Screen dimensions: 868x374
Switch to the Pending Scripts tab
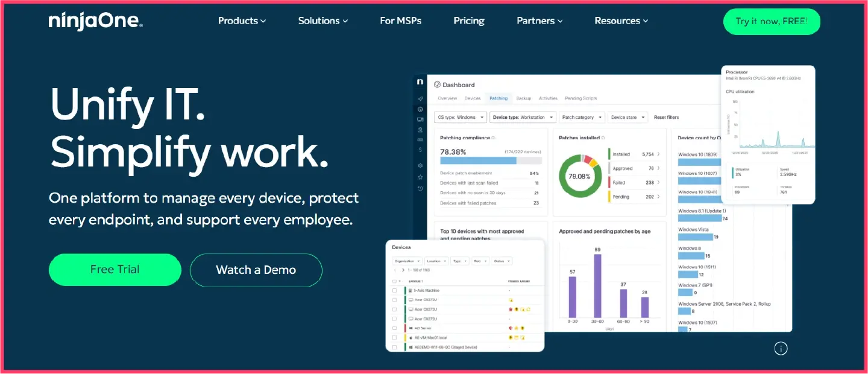point(580,98)
